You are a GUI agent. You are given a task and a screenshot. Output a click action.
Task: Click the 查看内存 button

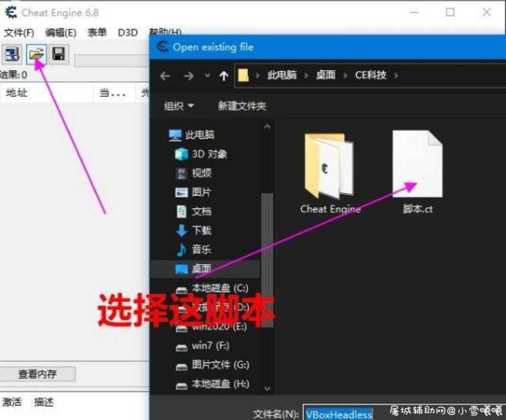click(37, 374)
